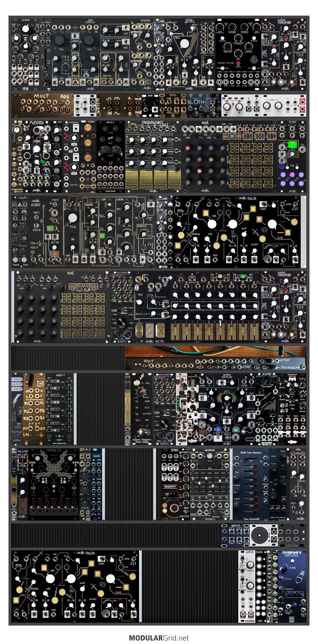Select the Sitka Gravity module

[x=170, y=484]
